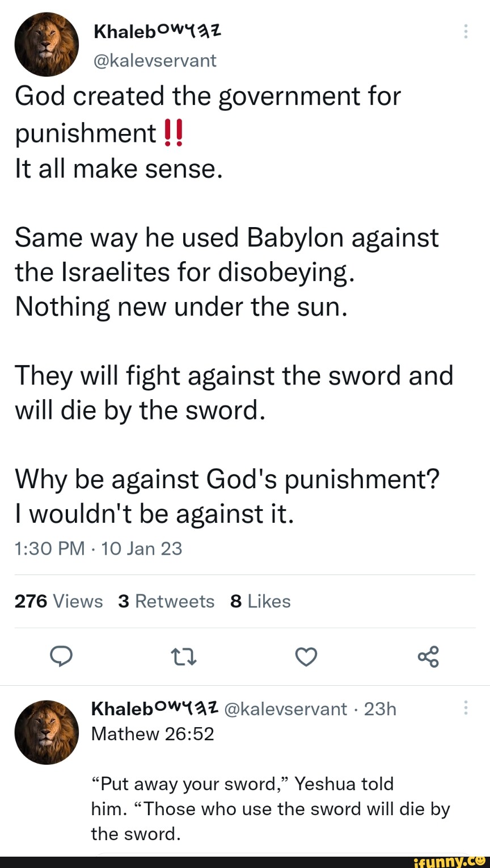Image resolution: width=490 pixels, height=868 pixels.
Task: View the 8 Likes list
Action: [x=260, y=601]
